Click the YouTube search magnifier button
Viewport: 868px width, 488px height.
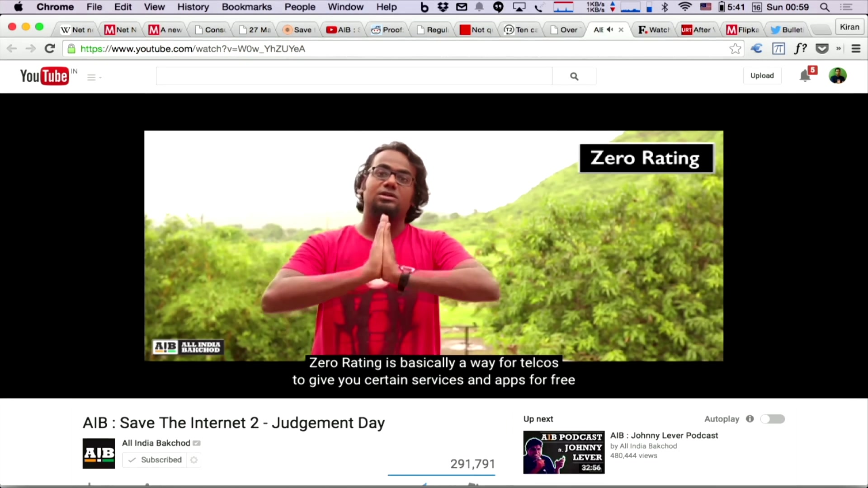coord(574,76)
